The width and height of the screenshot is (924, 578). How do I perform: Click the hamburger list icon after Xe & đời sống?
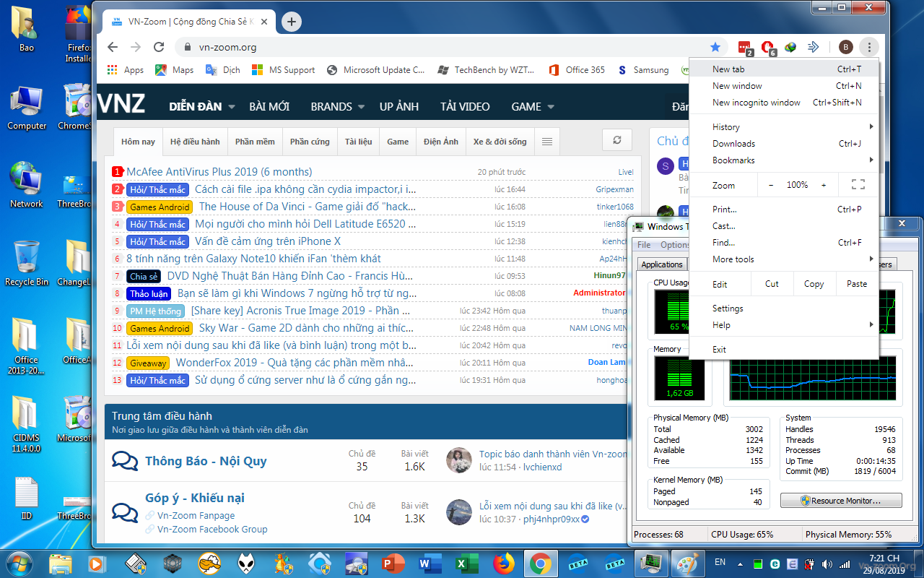(547, 142)
